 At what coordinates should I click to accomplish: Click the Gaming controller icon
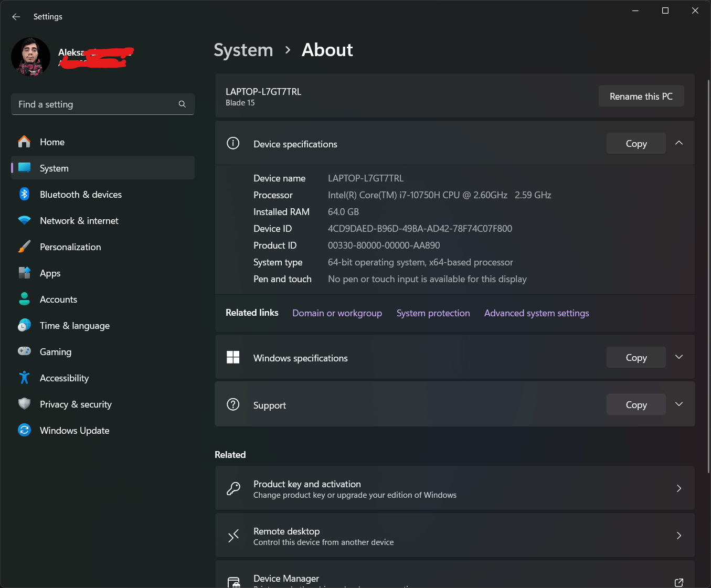click(x=24, y=351)
